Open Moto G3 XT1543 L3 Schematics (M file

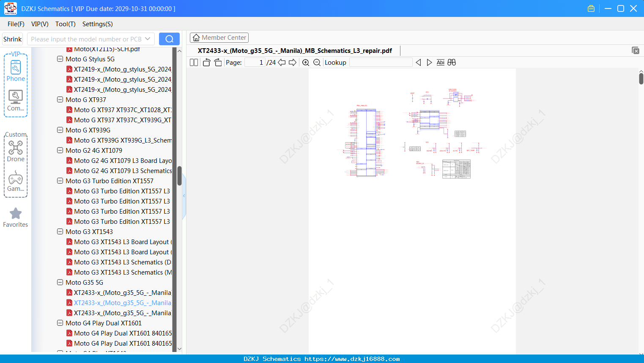coord(119,272)
